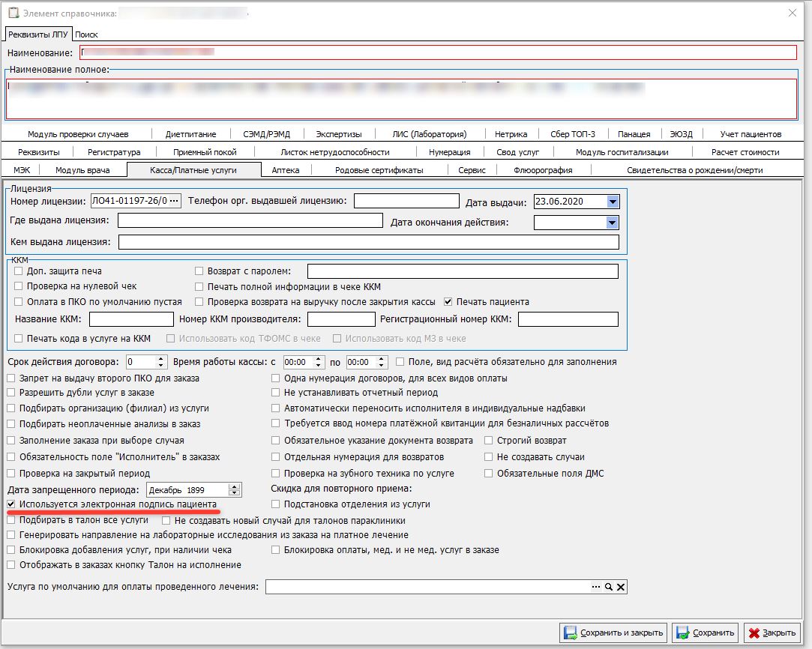The height and width of the screenshot is (649, 812).
Task: Click the window close X in title bar
Action: click(x=793, y=13)
